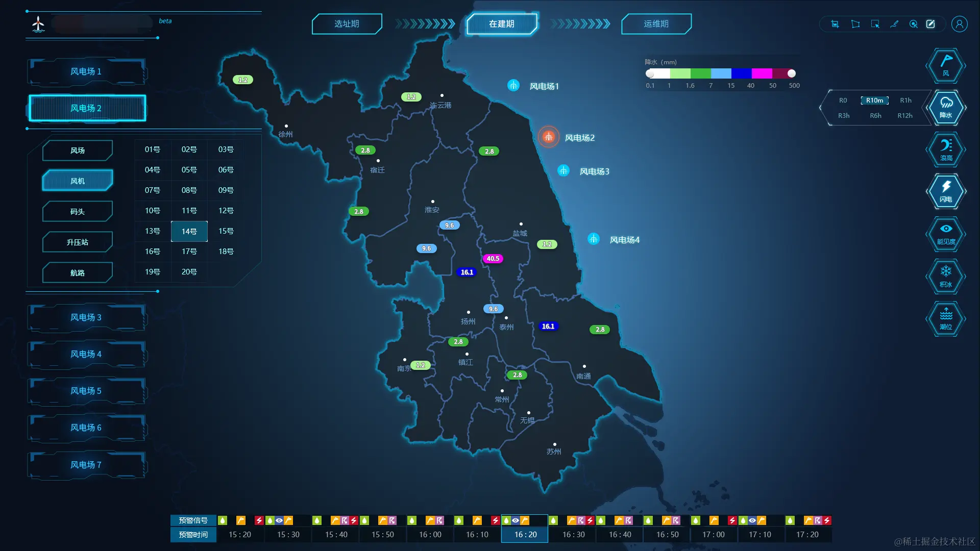Show the visibility (能见度) layer icon
980x551 pixels.
click(x=945, y=234)
